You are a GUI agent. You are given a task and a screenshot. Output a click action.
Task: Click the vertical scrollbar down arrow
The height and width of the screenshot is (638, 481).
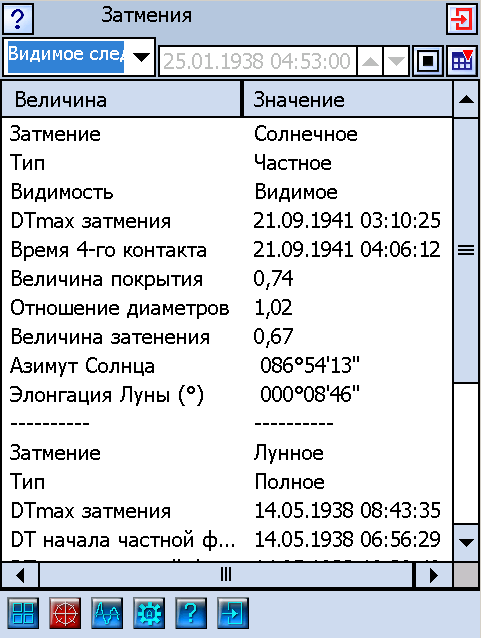pos(466,542)
